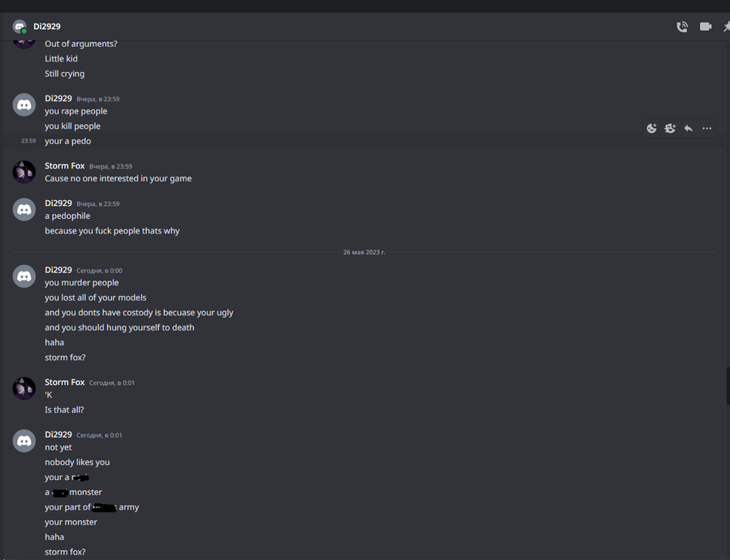This screenshot has height=560, width=730.
Task: Click the chat scrollbar thumb on the right edge
Action: click(728, 386)
